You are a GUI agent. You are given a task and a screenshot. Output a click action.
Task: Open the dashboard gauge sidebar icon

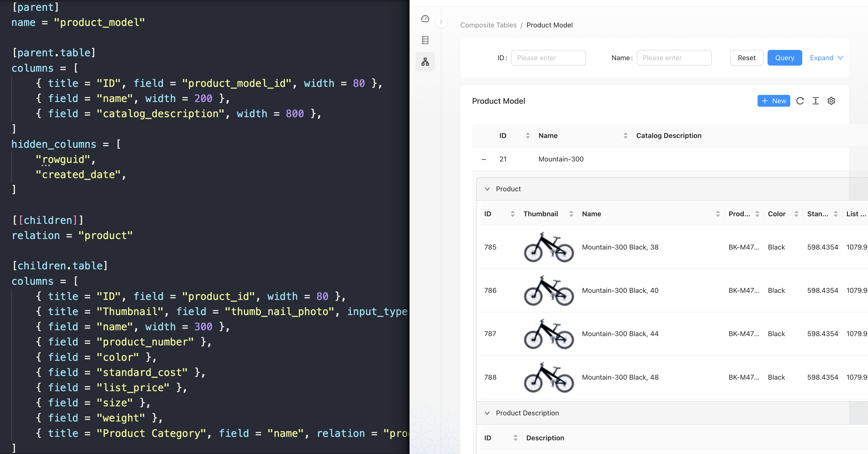[x=425, y=19]
